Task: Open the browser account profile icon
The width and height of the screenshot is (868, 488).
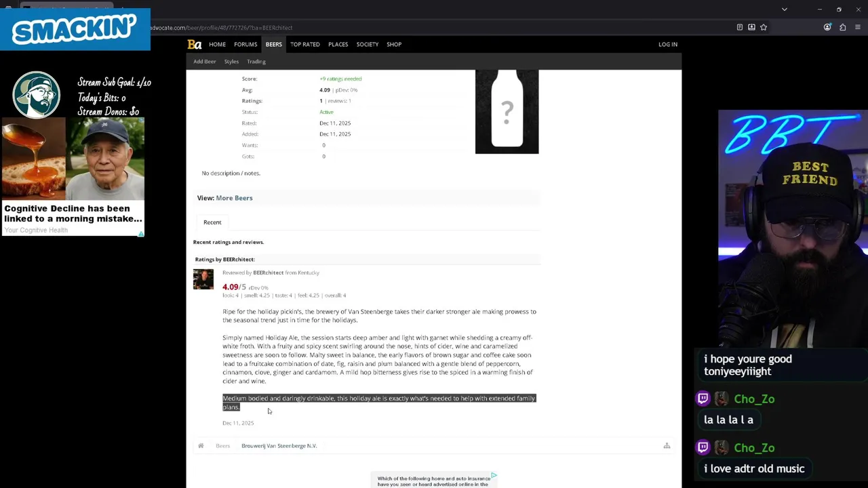Action: tap(827, 27)
